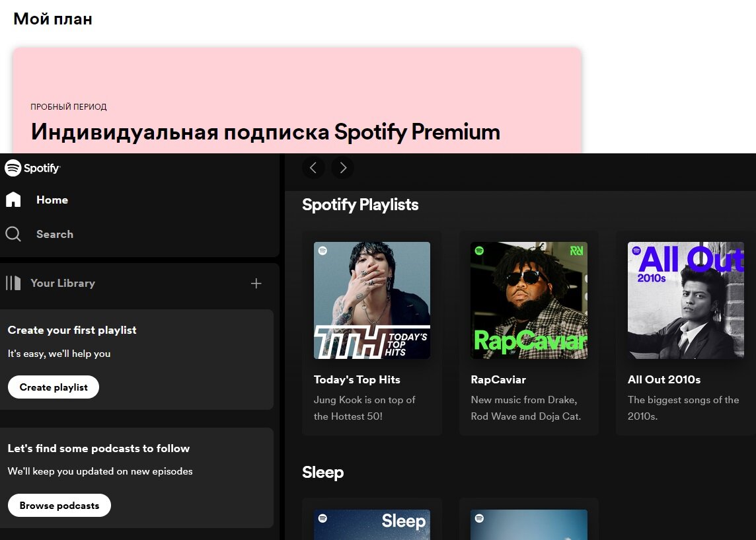
Task: Click the Today's Top Hits title
Action: pyautogui.click(x=357, y=379)
